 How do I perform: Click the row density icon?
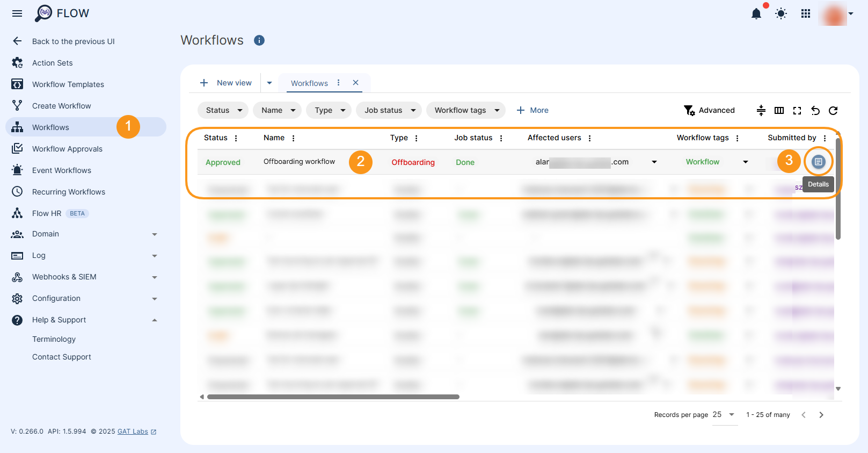click(x=761, y=110)
